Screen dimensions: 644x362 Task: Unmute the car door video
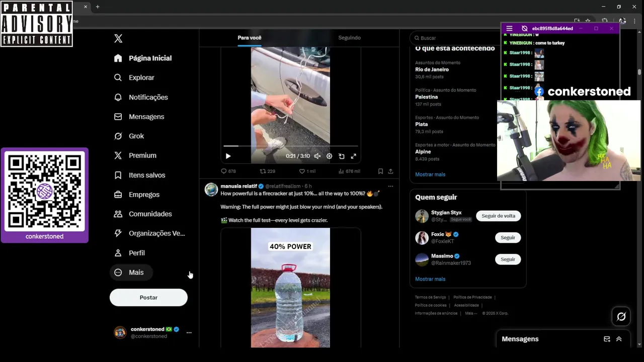coord(317,156)
